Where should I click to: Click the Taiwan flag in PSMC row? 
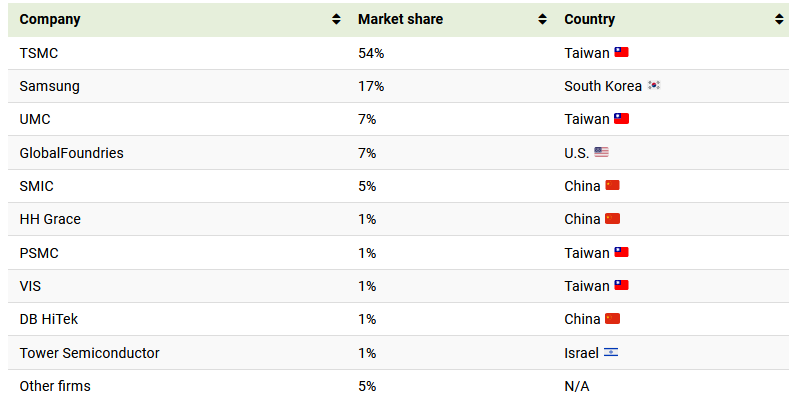coord(621,253)
